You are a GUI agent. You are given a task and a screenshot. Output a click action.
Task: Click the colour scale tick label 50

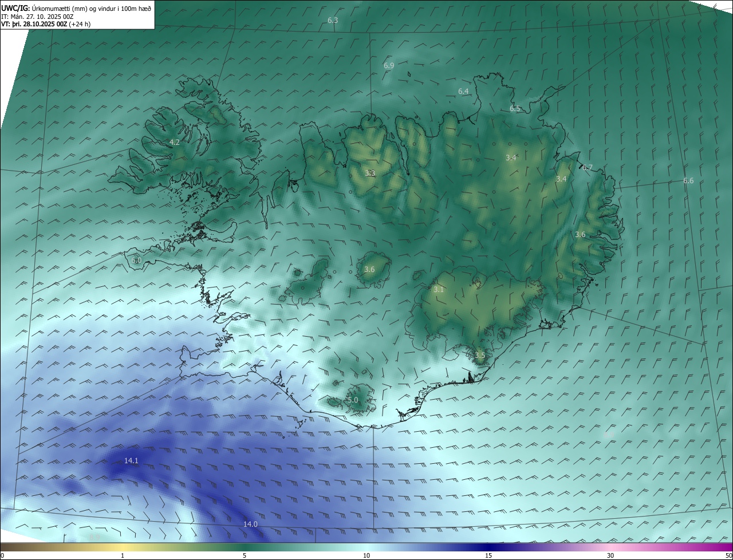click(728, 555)
